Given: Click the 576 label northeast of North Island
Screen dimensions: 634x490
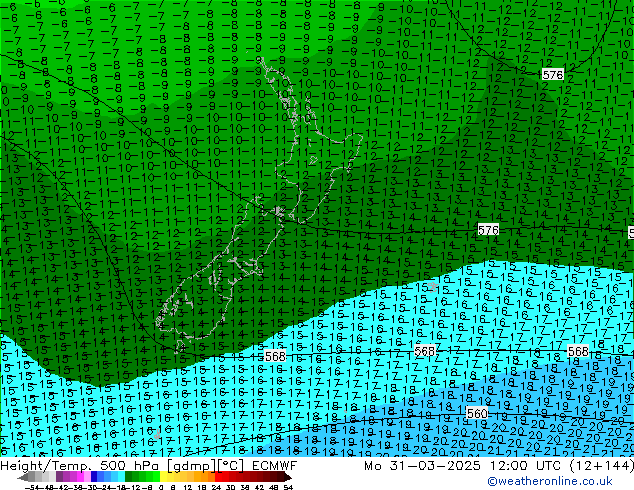Looking at the screenshot, I should [553, 75].
